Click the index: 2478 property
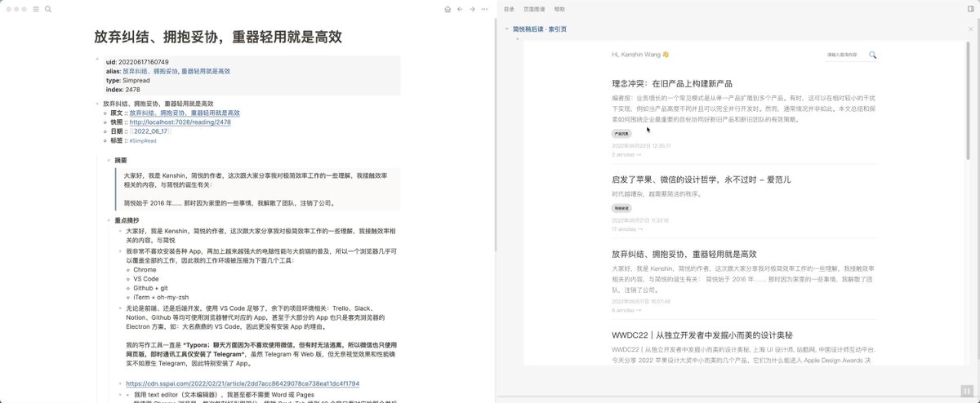Image resolution: width=980 pixels, height=403 pixels. [123, 90]
